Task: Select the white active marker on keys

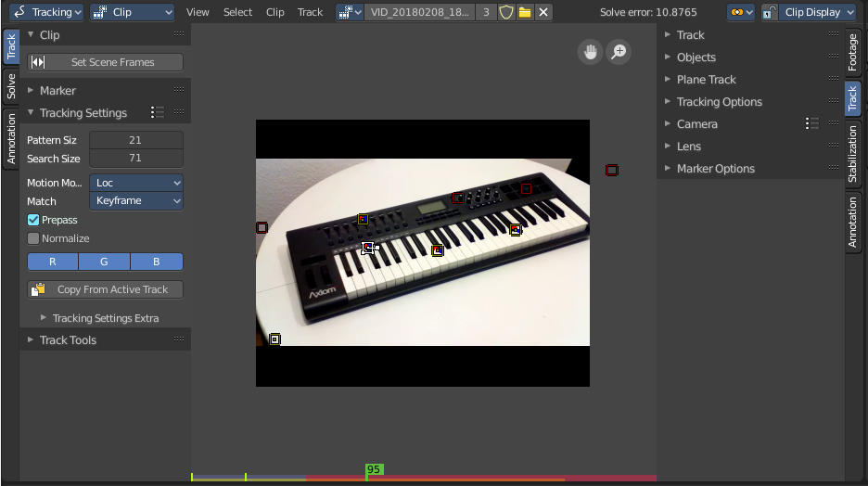Action: coord(368,248)
